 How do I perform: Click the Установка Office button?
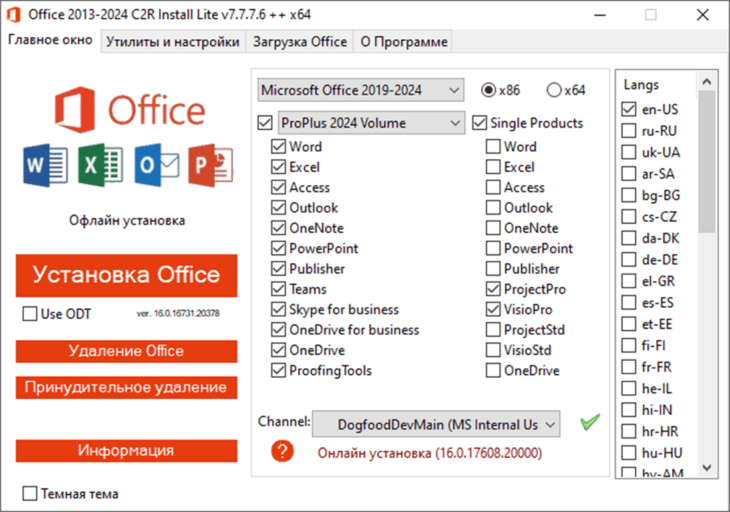coord(126,275)
